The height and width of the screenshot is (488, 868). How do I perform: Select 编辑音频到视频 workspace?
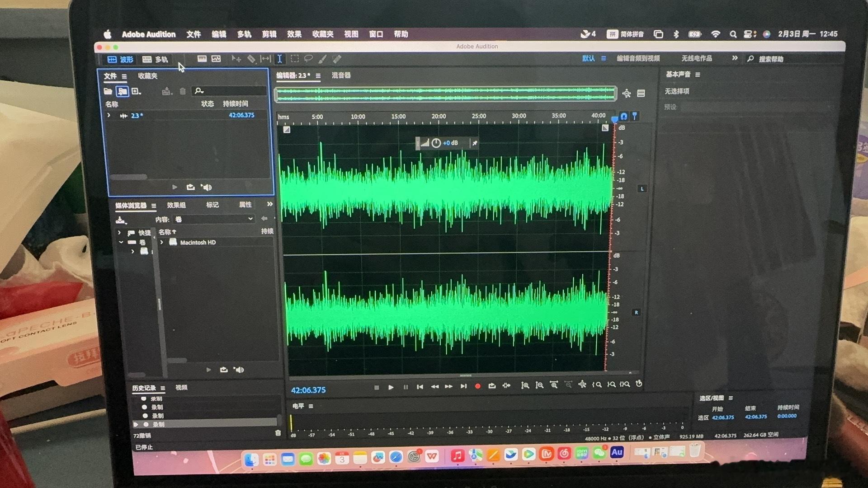tap(638, 58)
